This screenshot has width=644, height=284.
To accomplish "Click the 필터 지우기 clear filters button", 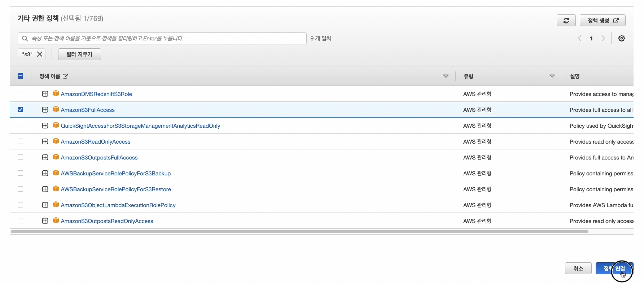I will (x=79, y=54).
